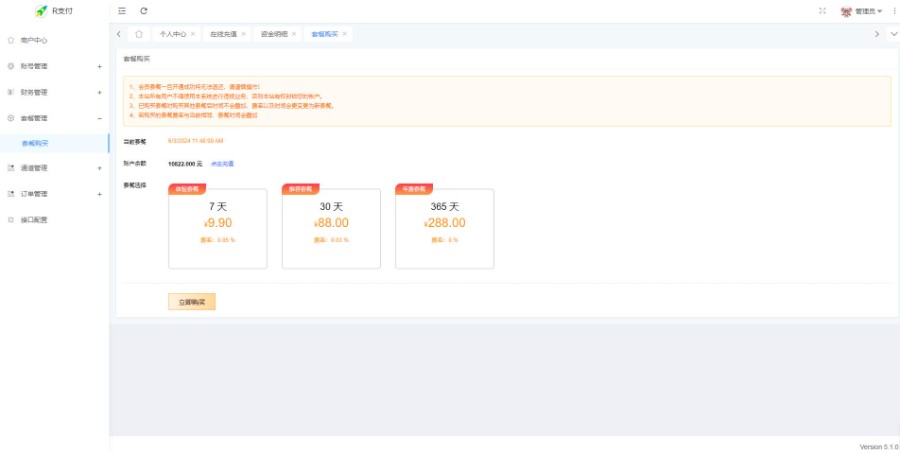Go to the home tab house icon

pos(138,34)
